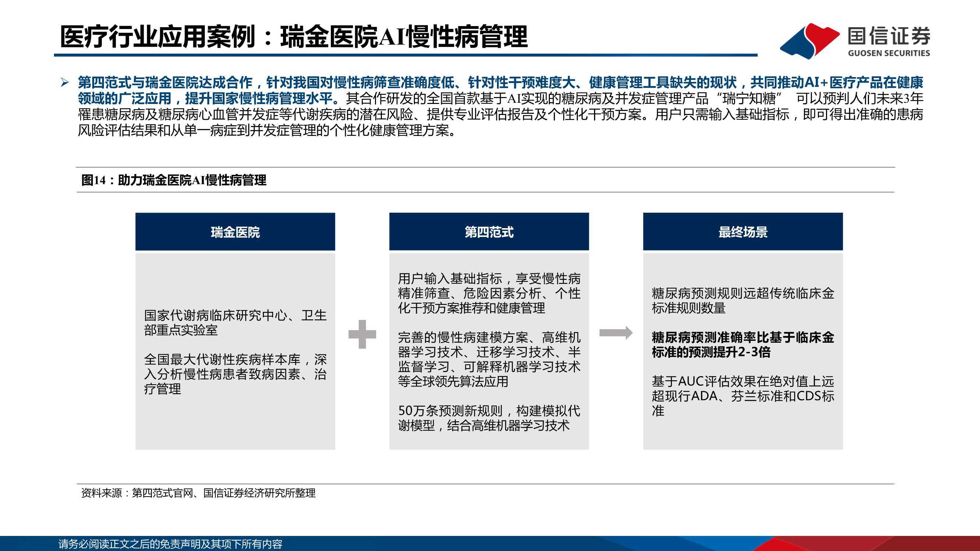Select text 完善的慢性病建模方案
Viewport: 980px width, 551px height.
click(463, 337)
